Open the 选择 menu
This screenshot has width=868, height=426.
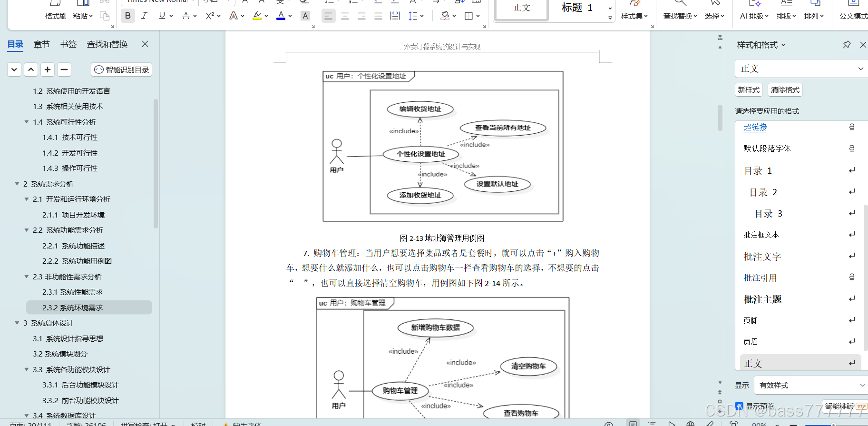(714, 16)
